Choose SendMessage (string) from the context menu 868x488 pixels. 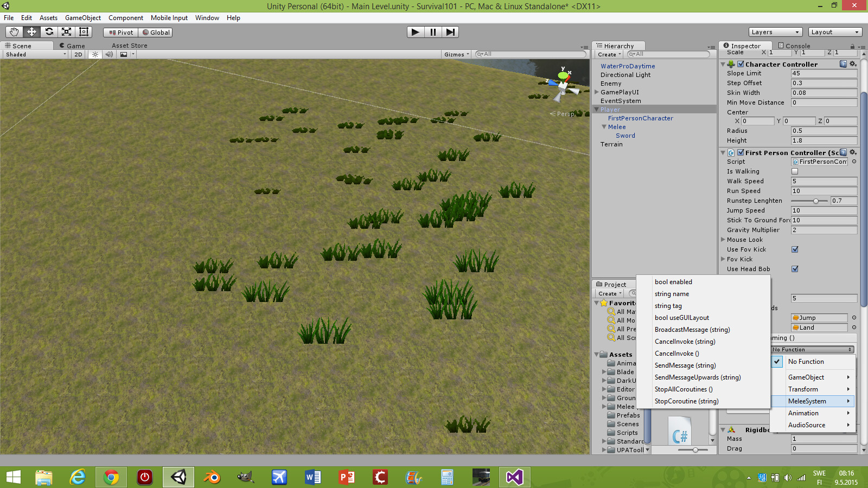point(685,365)
